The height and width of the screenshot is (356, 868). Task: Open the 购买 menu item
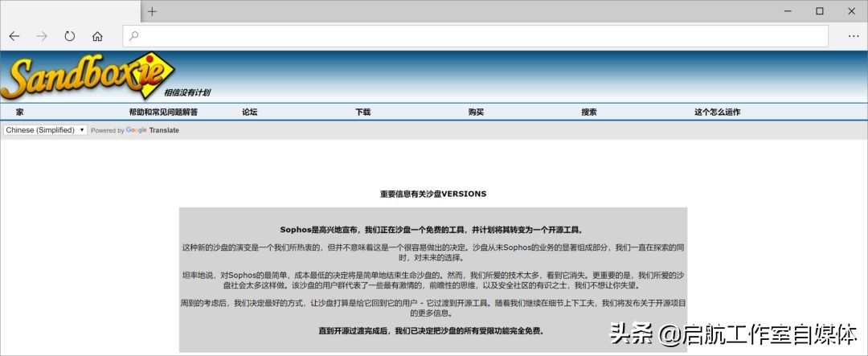pyautogui.click(x=476, y=112)
